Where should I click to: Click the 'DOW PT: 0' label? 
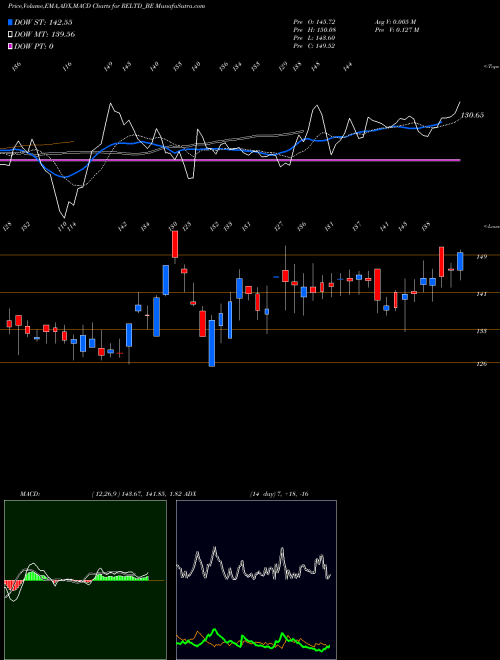click(x=34, y=46)
